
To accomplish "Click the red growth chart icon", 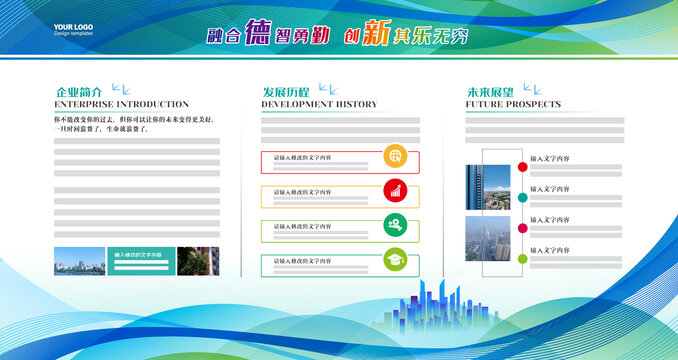I will coord(395,191).
